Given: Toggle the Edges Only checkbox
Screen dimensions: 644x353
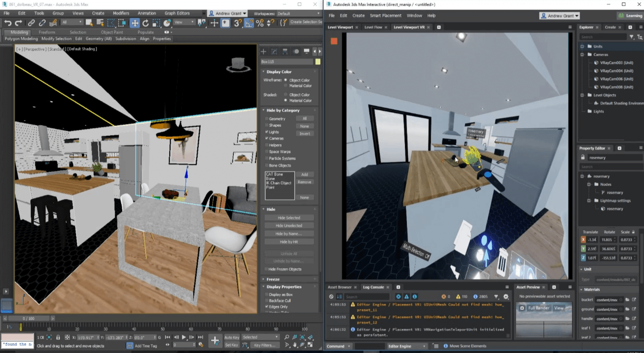Looking at the screenshot, I should [x=267, y=306].
